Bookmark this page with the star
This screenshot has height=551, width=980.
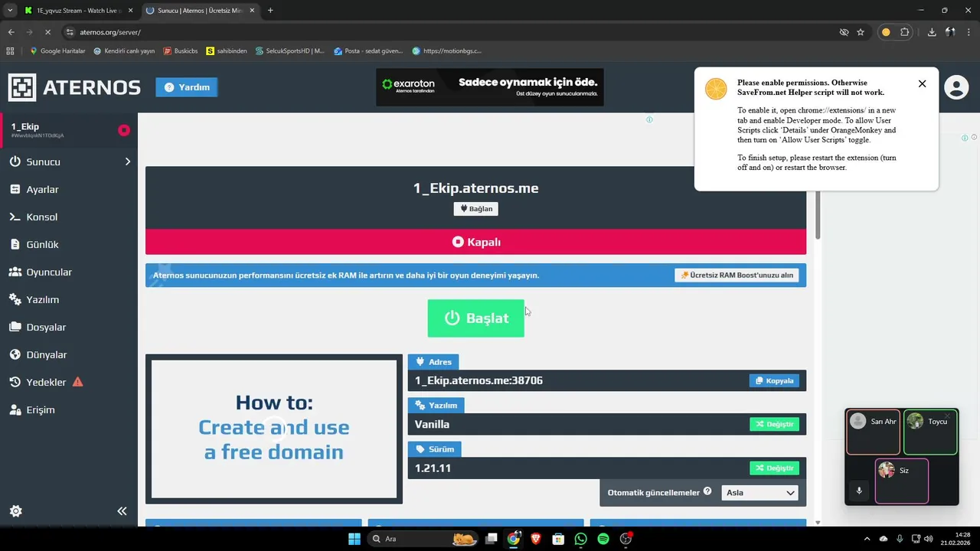[861, 32]
